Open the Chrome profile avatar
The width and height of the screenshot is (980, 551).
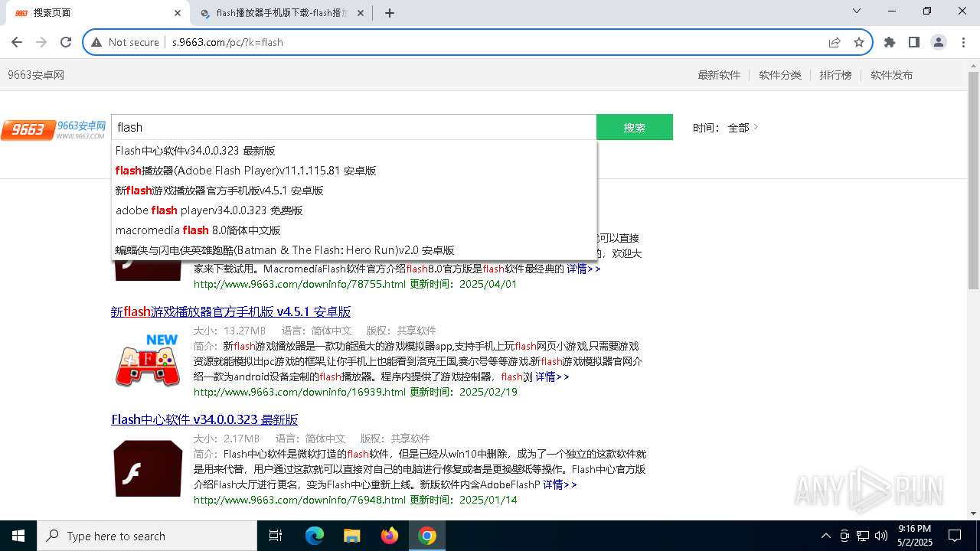click(939, 42)
